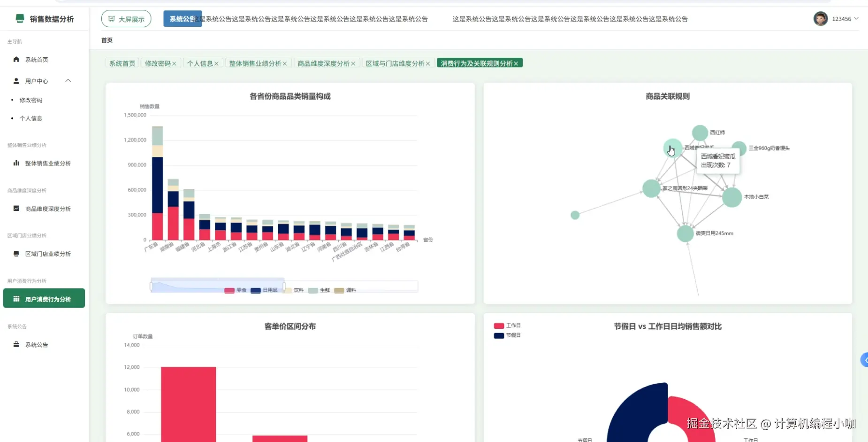Open 个人信息 in the sidebar
Image resolution: width=868 pixels, height=442 pixels.
tap(31, 118)
